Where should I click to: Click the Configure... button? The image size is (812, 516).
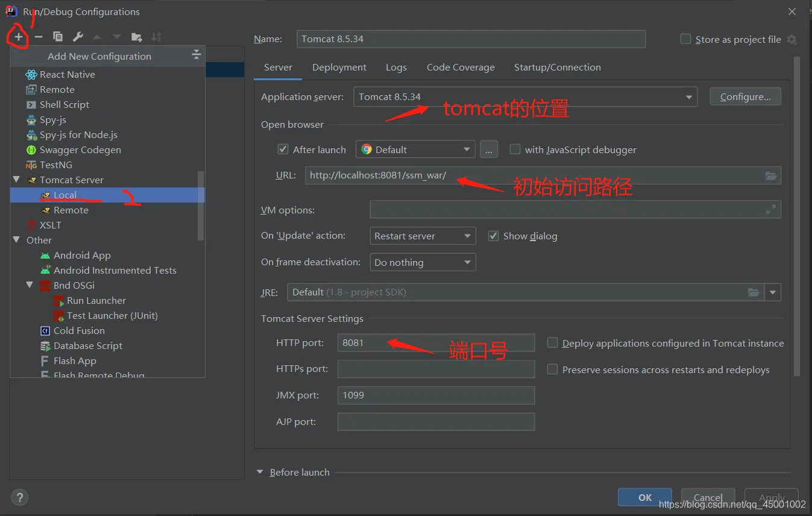(x=745, y=97)
